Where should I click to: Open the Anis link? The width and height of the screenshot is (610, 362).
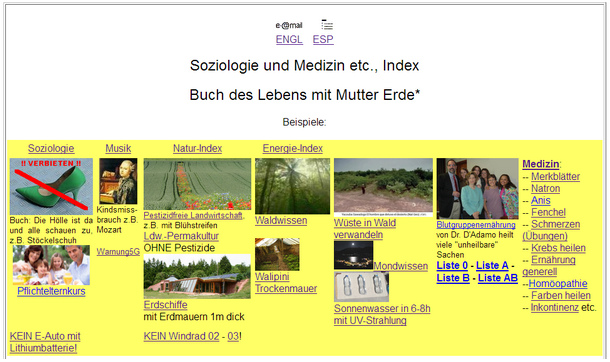pyautogui.click(x=541, y=200)
